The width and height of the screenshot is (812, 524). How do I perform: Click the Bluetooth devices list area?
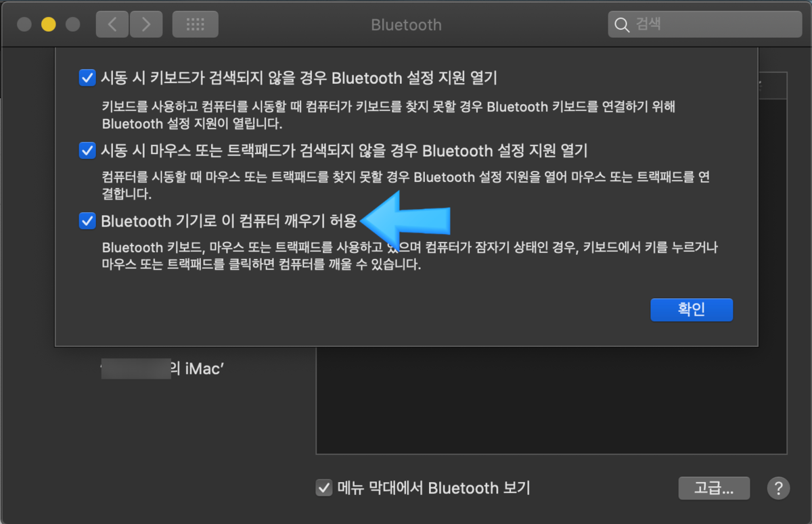[x=551, y=399]
